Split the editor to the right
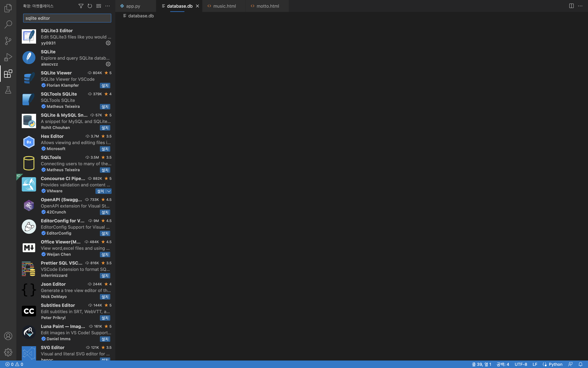588x368 pixels. pyautogui.click(x=571, y=6)
